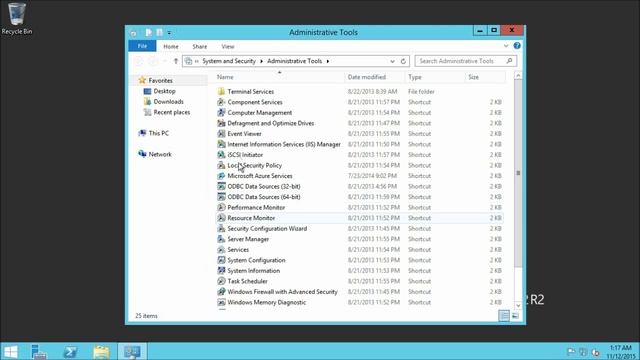Select the Performance Monitor icon

point(221,207)
